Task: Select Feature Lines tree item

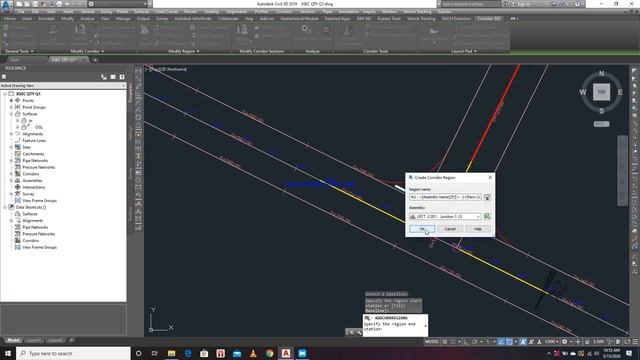Action: (34, 140)
